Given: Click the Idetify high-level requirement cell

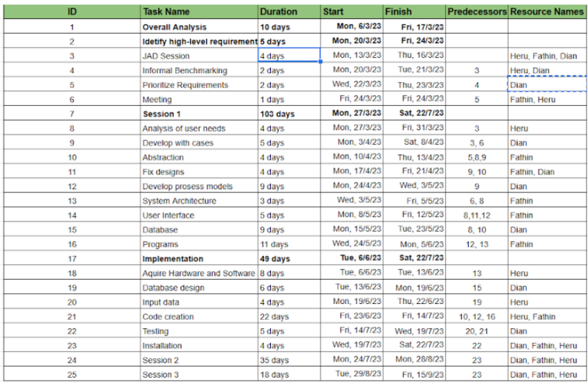Looking at the screenshot, I should point(199,41).
